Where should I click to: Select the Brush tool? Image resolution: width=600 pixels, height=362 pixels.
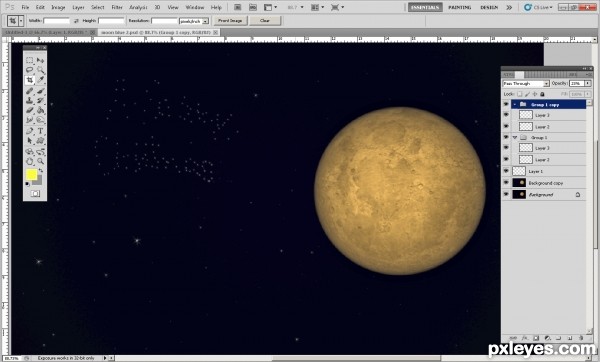tap(41, 91)
